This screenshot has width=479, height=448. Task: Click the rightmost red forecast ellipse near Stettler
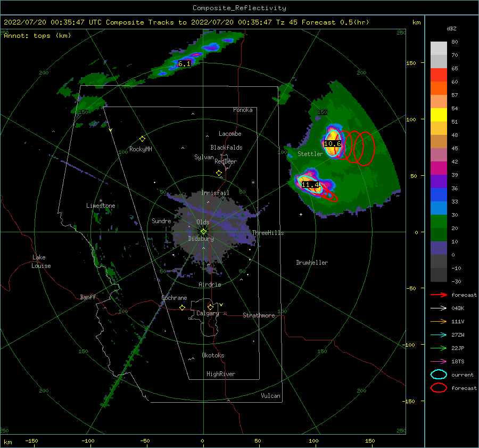coord(364,148)
